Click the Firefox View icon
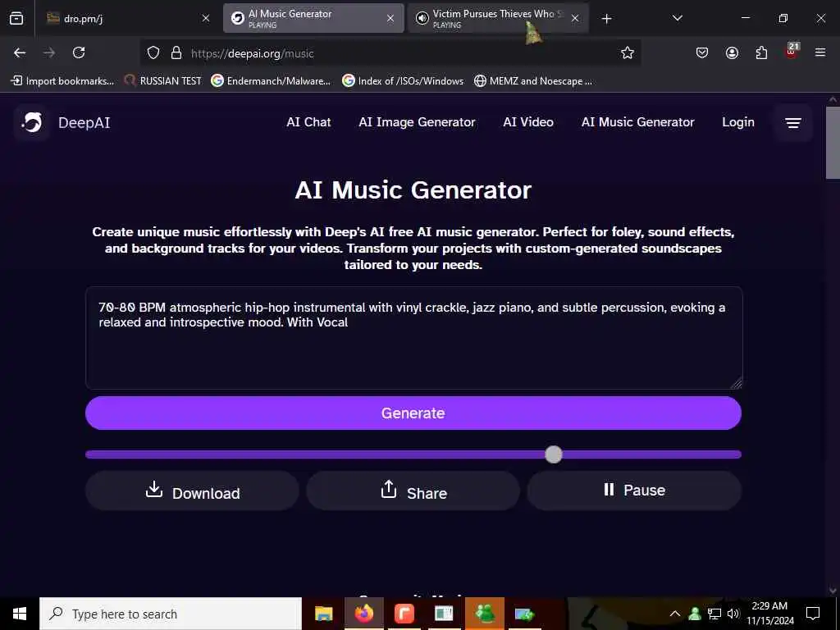 (x=16, y=18)
